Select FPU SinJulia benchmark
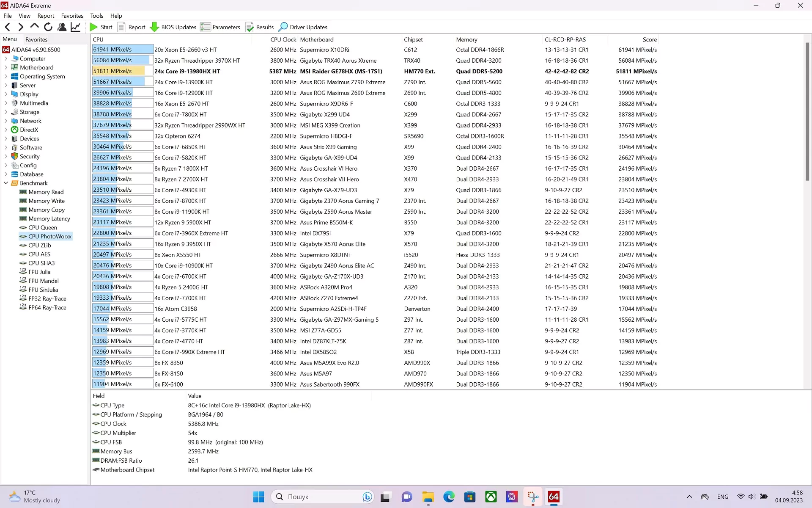This screenshot has height=508, width=812. pyautogui.click(x=43, y=290)
